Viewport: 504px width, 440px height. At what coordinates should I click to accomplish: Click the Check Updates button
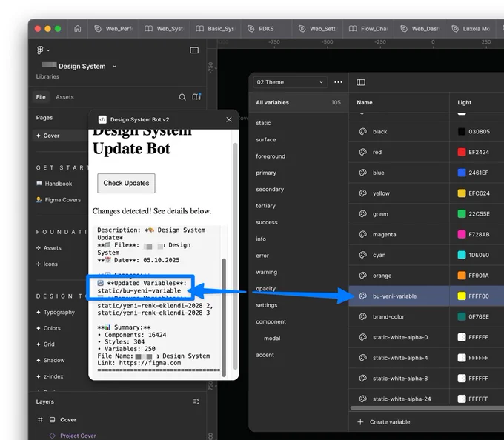point(126,183)
